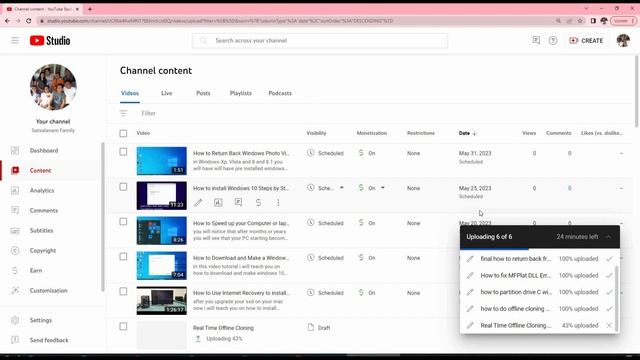Screen dimensions: 640x360
Task: Click the channel profile picture in sidebar
Action: 53,87
